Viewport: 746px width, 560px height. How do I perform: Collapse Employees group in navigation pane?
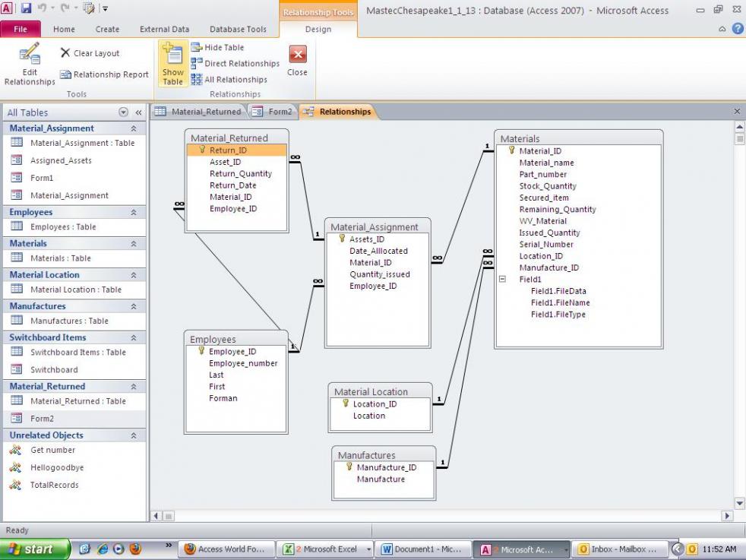(134, 212)
